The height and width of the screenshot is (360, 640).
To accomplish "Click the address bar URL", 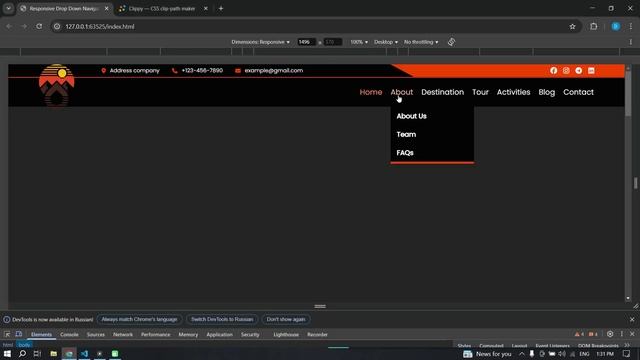I will [100, 27].
